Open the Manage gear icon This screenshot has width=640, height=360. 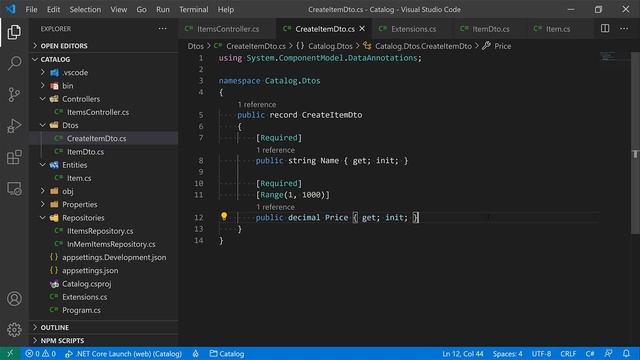pos(14,330)
